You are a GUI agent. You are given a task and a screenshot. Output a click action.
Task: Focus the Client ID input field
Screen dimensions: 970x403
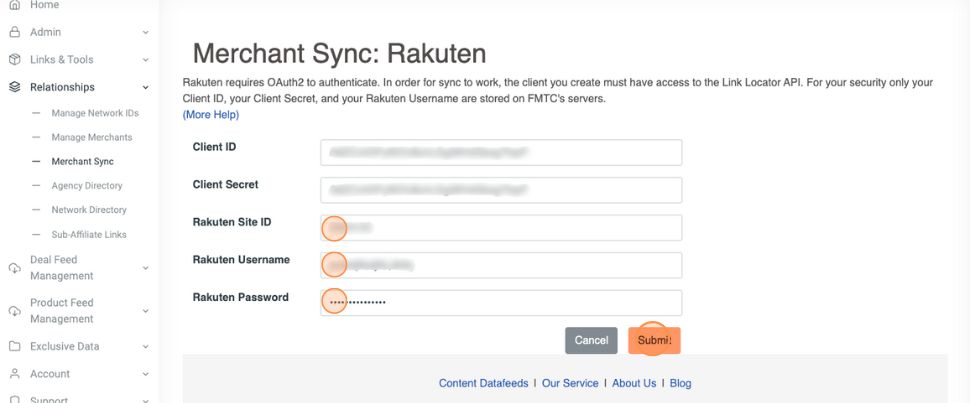point(501,152)
